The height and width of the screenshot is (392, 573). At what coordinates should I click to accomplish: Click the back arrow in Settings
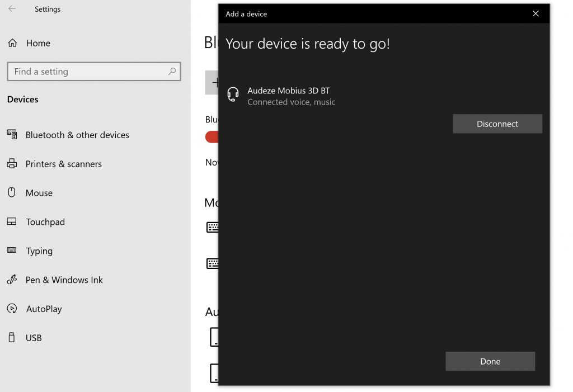12,9
